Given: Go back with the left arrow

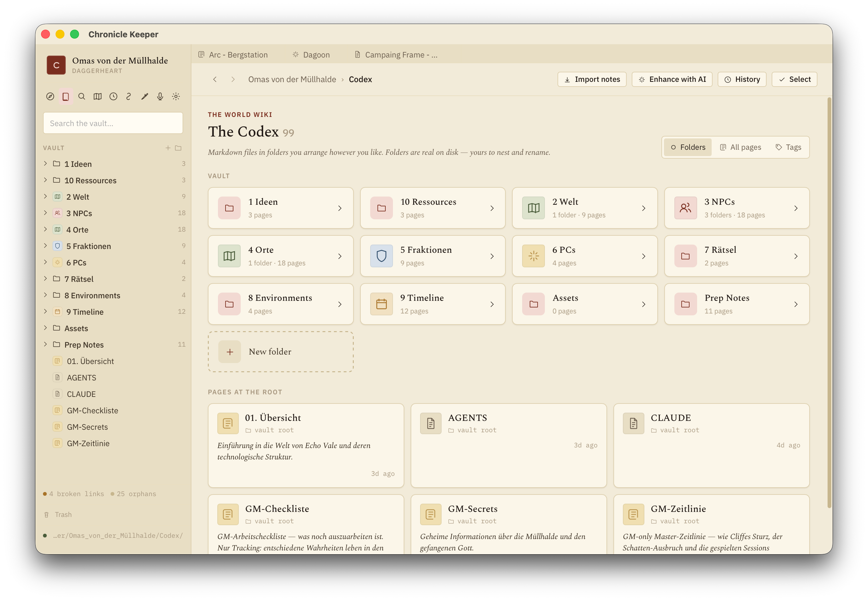Looking at the screenshot, I should pos(215,79).
